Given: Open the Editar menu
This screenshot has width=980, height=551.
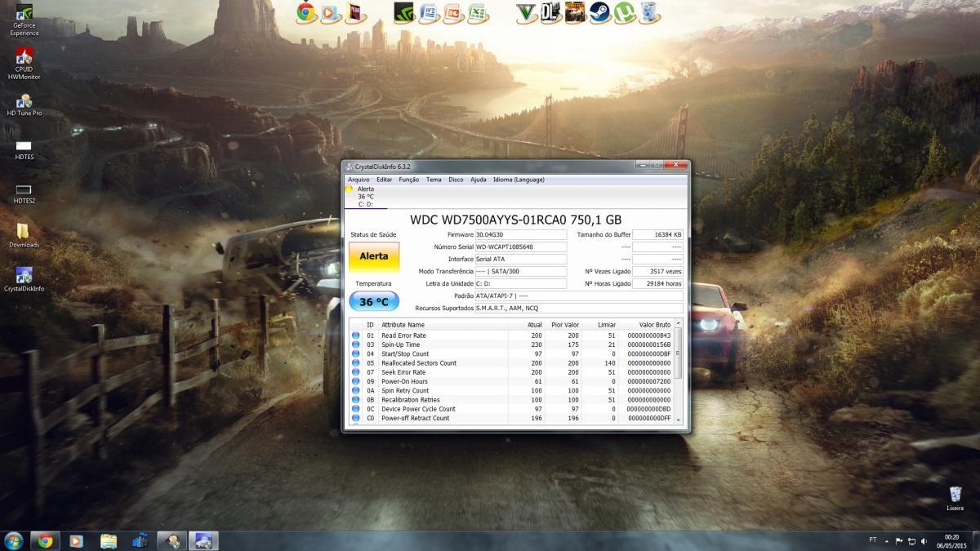Looking at the screenshot, I should pyautogui.click(x=384, y=180).
